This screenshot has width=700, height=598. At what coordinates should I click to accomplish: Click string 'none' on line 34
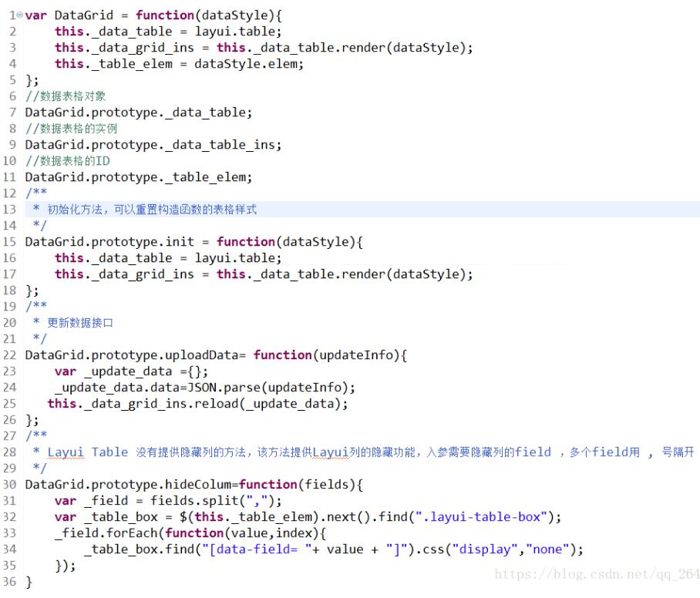point(547,549)
